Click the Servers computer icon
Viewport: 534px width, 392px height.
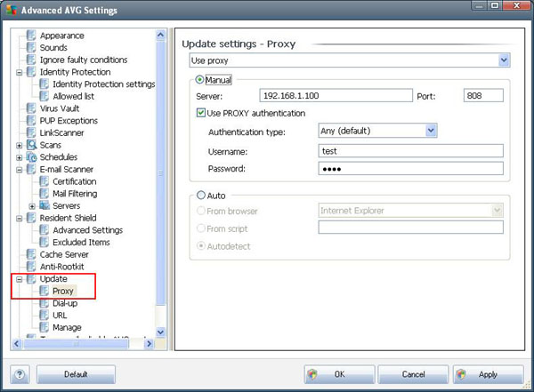(44, 205)
